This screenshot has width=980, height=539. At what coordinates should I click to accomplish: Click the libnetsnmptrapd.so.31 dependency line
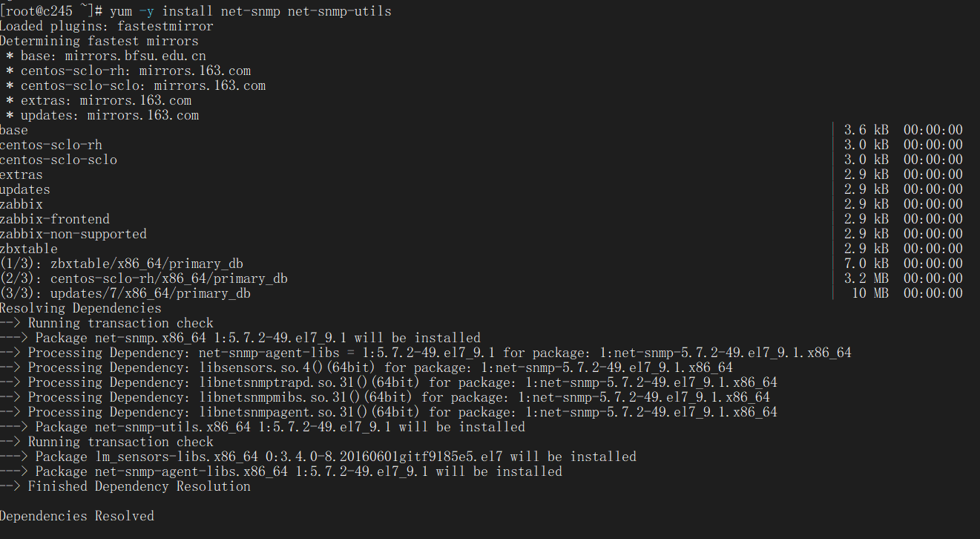(x=388, y=382)
